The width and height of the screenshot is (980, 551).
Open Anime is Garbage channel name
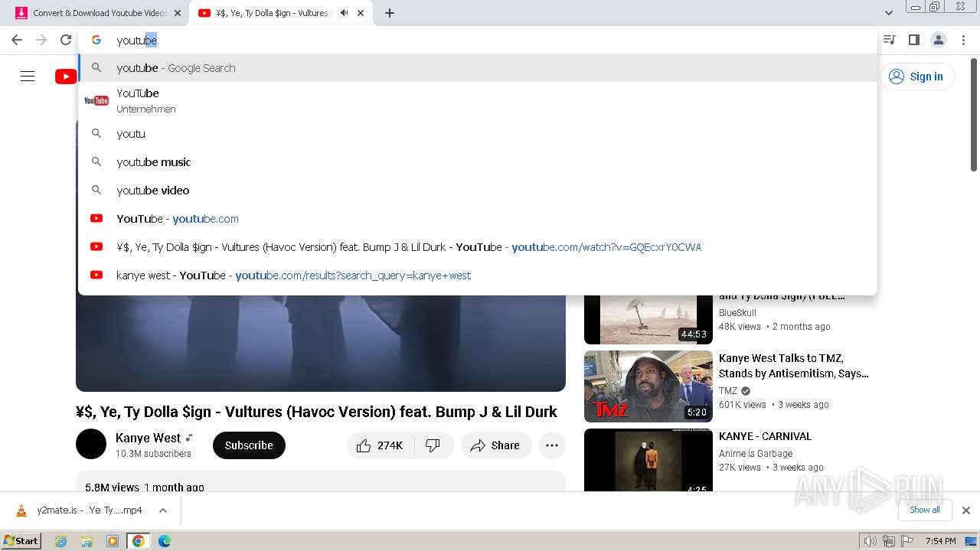tap(756, 453)
